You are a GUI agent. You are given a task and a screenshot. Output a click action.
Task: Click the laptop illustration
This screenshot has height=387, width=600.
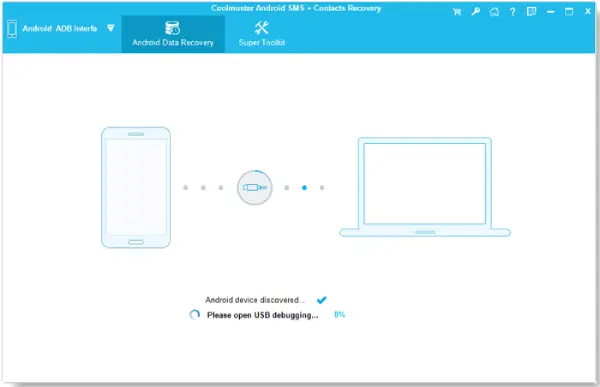[425, 187]
